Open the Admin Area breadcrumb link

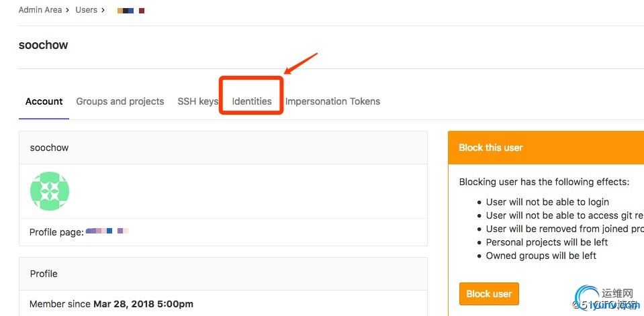click(40, 10)
